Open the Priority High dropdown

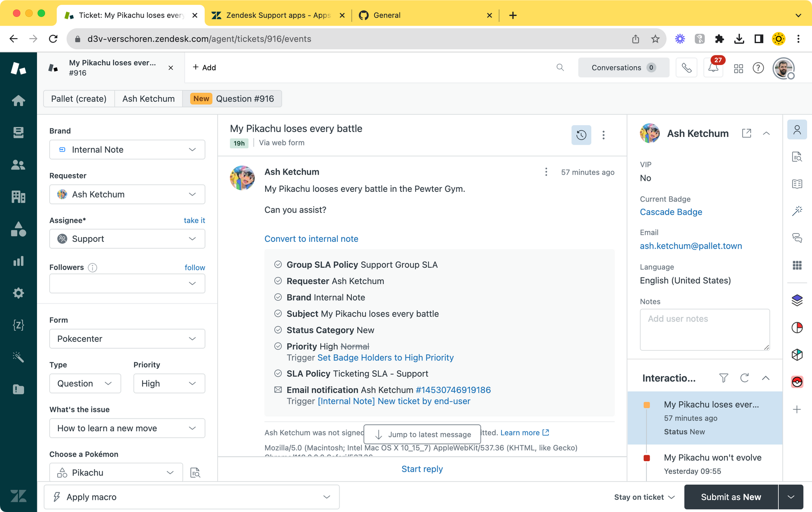tap(169, 383)
